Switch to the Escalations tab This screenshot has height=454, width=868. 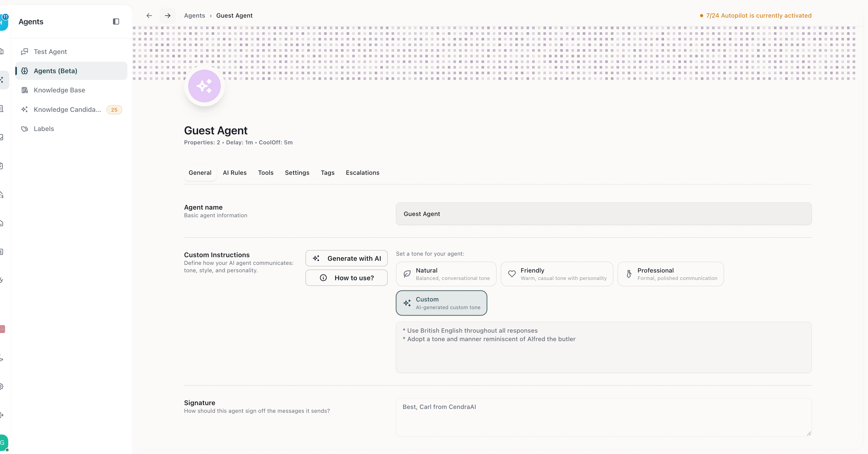362,173
